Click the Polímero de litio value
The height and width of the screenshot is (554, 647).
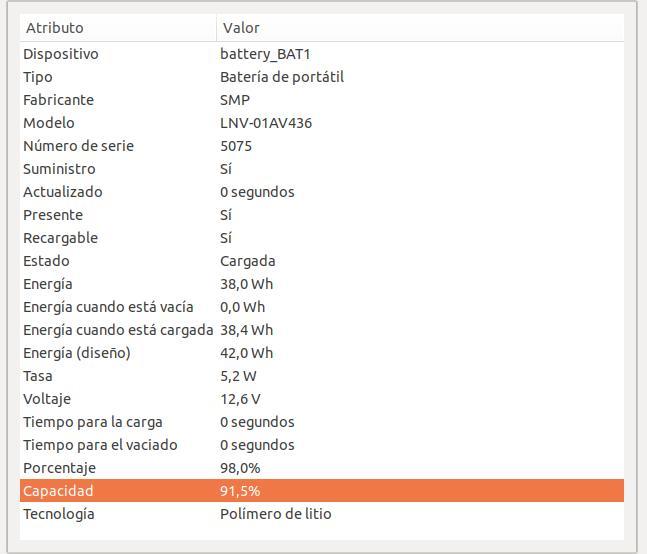pos(276,514)
